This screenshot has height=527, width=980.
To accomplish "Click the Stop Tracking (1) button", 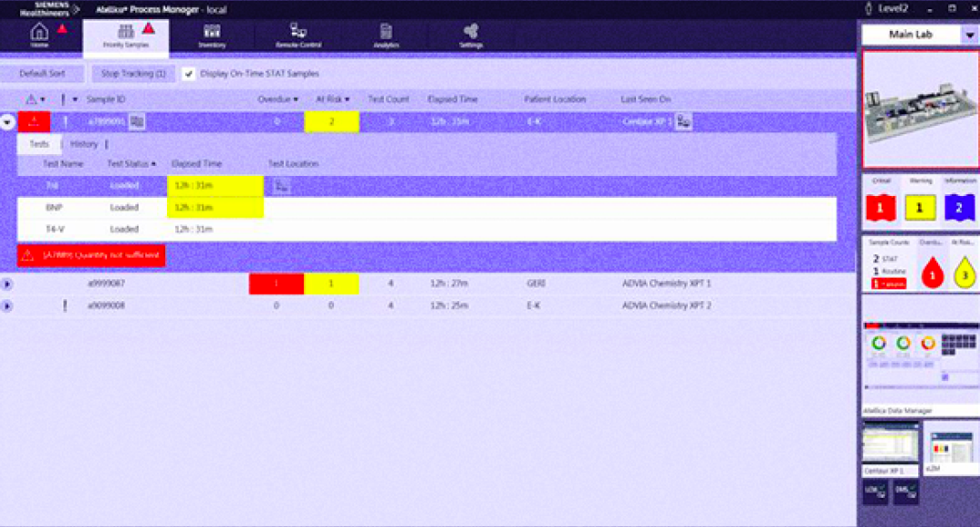I will pos(133,73).
